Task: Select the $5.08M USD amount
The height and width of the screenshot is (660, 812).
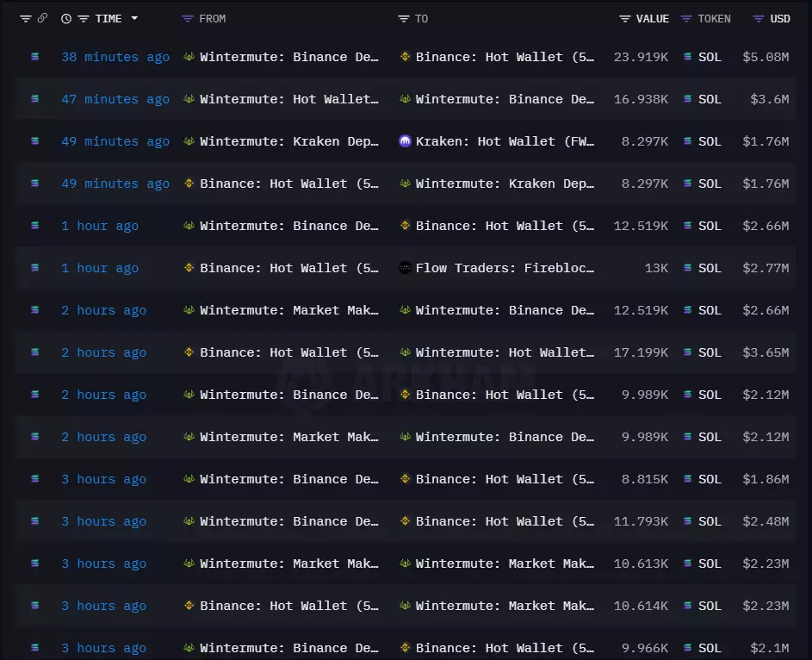Action: pyautogui.click(x=766, y=57)
